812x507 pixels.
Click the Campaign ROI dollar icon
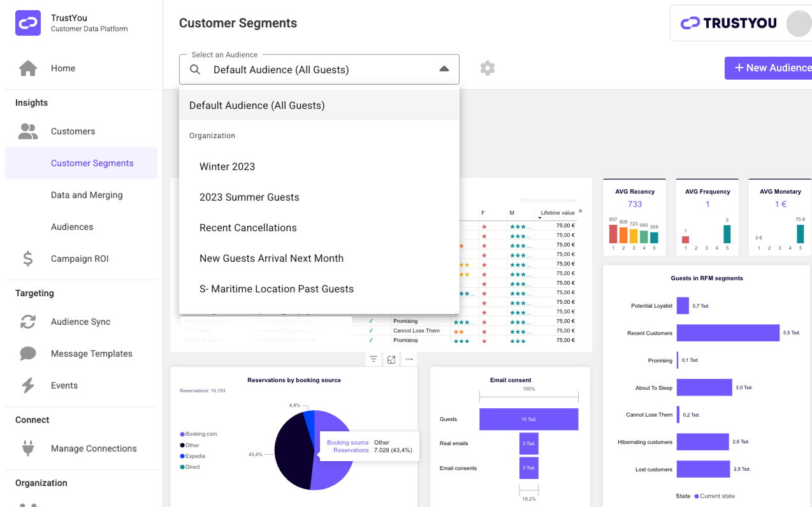point(28,259)
